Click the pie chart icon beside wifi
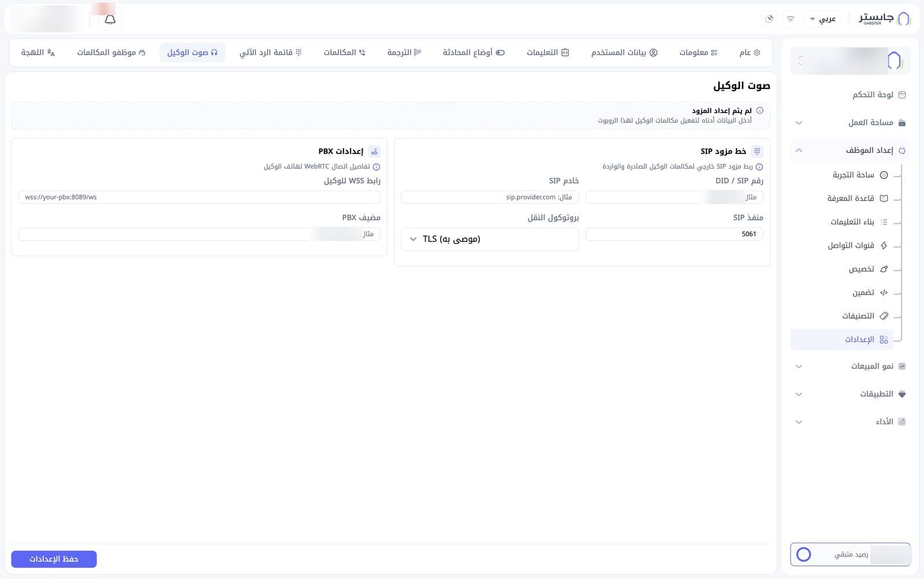The width and height of the screenshot is (924, 579). pos(769,19)
